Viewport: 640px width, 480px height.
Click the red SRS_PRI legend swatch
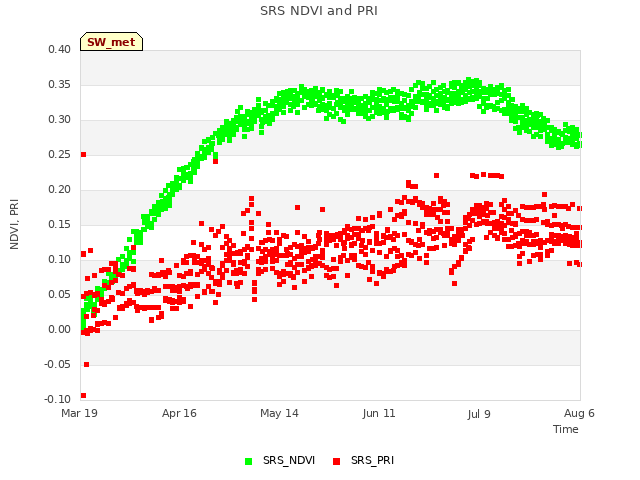pyautogui.click(x=336, y=461)
